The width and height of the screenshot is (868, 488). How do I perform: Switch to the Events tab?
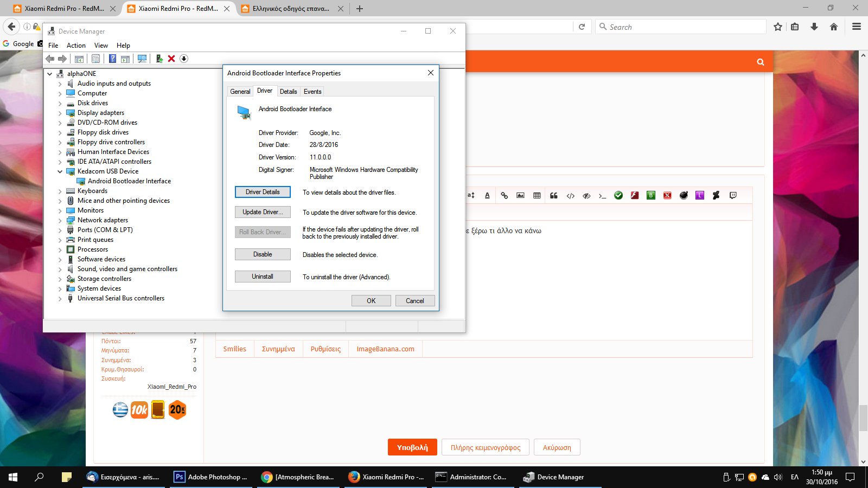312,92
